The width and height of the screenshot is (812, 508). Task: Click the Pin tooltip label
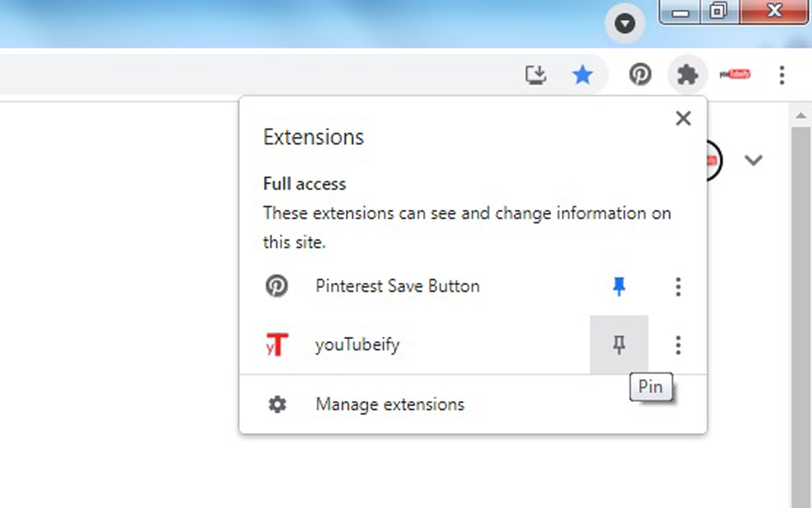pyautogui.click(x=651, y=387)
